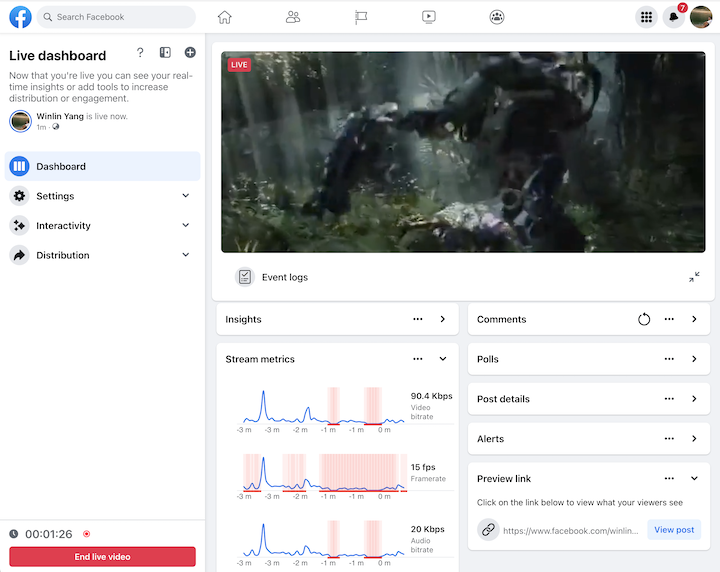Viewport: 720px width, 572px height.
Task: Click the Comments panel title
Action: [x=501, y=319]
